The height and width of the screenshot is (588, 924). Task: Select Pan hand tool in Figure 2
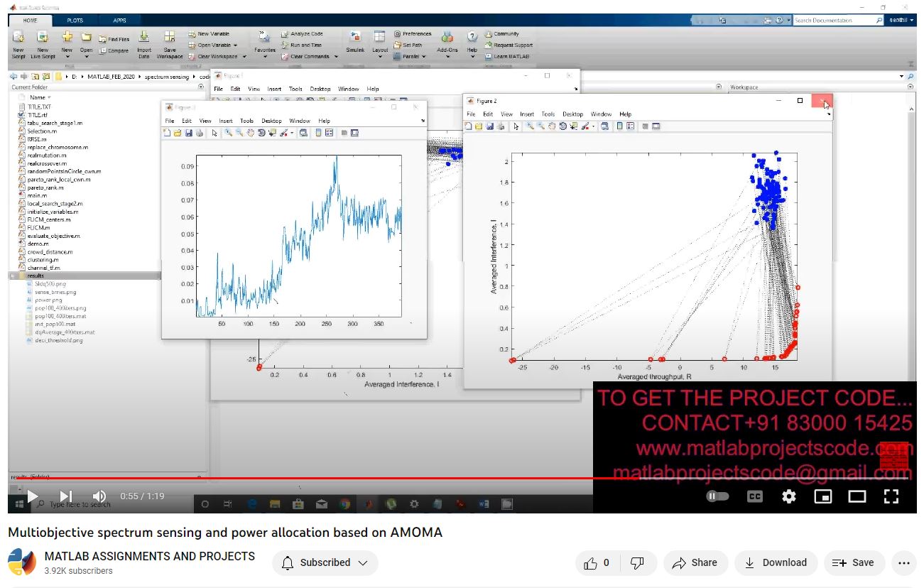(x=552, y=126)
